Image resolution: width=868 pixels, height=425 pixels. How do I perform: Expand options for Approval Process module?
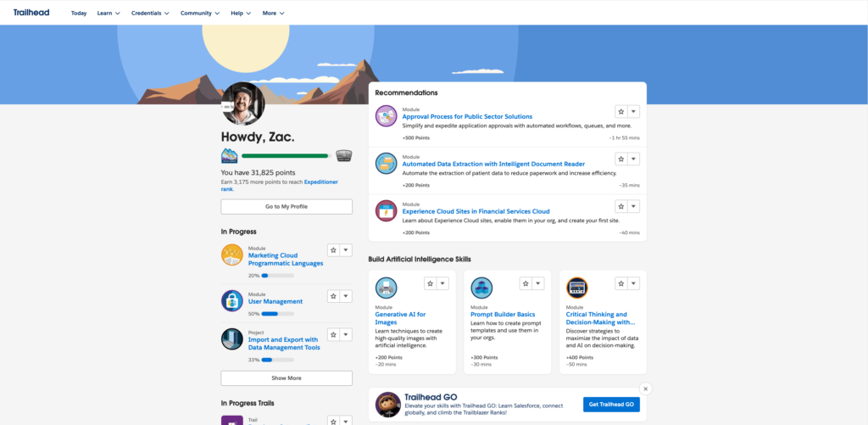[634, 111]
